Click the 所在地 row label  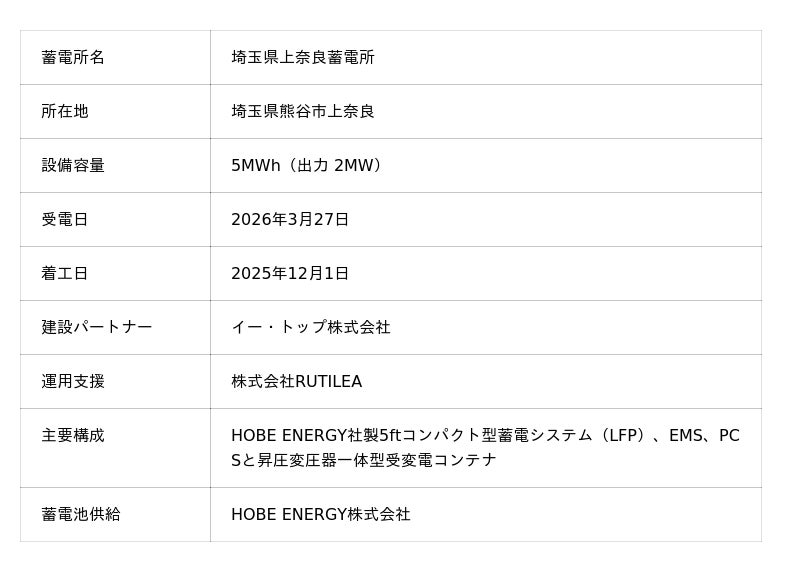point(65,111)
